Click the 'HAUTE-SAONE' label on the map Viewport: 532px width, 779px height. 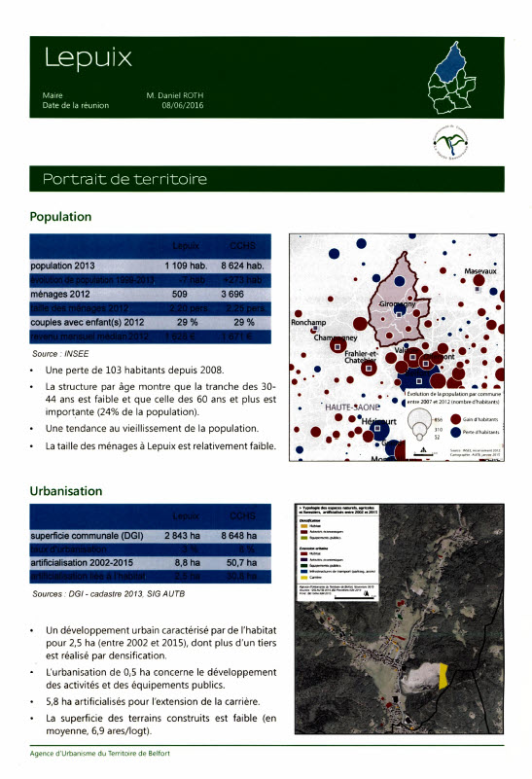point(352,407)
